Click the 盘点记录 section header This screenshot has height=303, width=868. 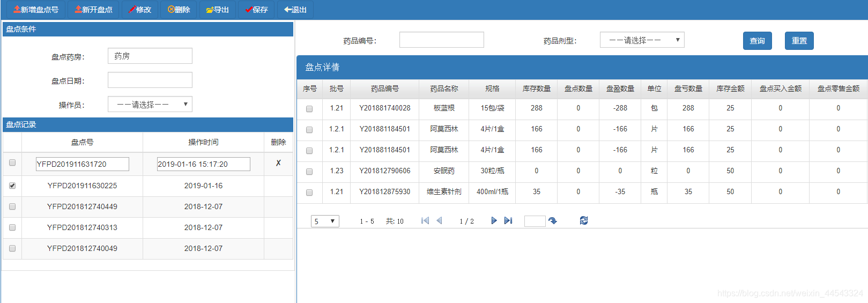click(148, 124)
